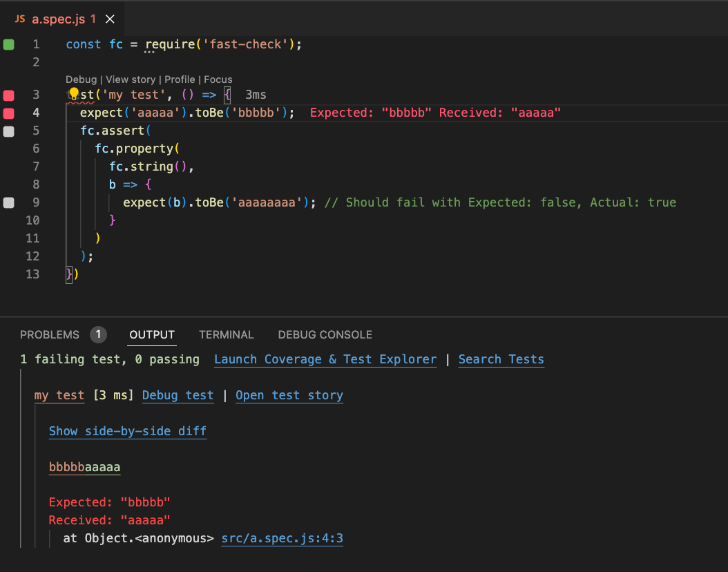Click the bbbbbaaaaa inline diff text

(x=84, y=466)
